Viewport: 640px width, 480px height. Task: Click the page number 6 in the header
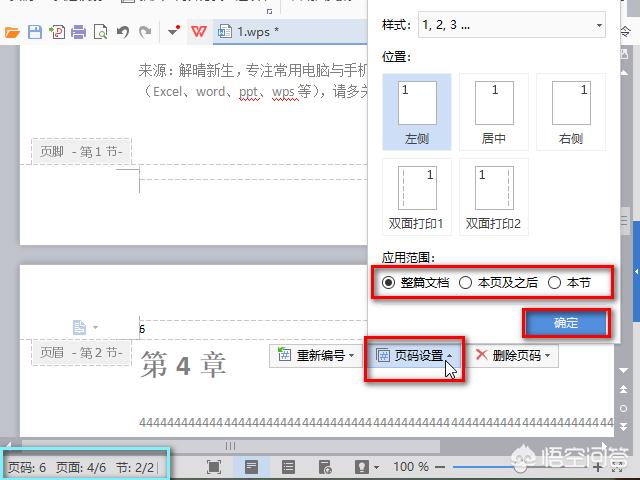[x=142, y=329]
